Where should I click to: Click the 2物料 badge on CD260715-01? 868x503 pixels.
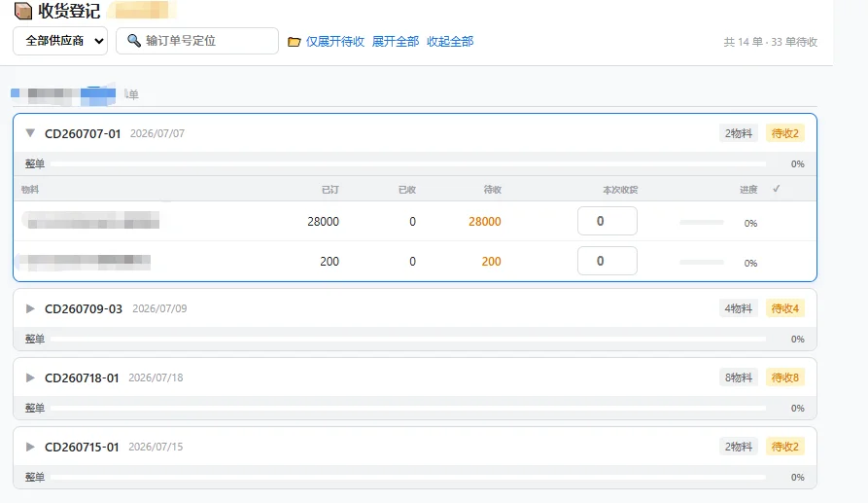pos(739,447)
